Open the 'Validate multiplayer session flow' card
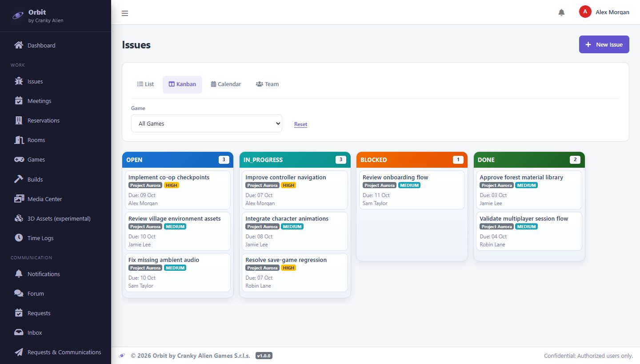The image size is (640, 364). point(529,231)
